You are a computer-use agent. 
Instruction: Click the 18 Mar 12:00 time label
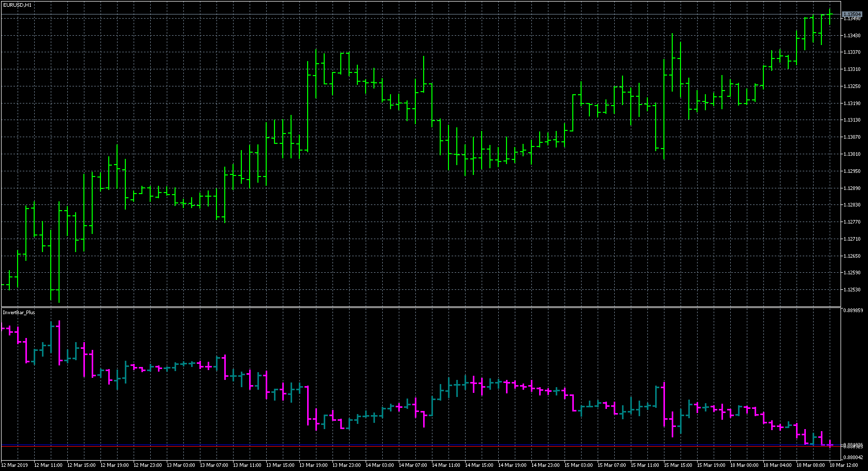point(843,465)
